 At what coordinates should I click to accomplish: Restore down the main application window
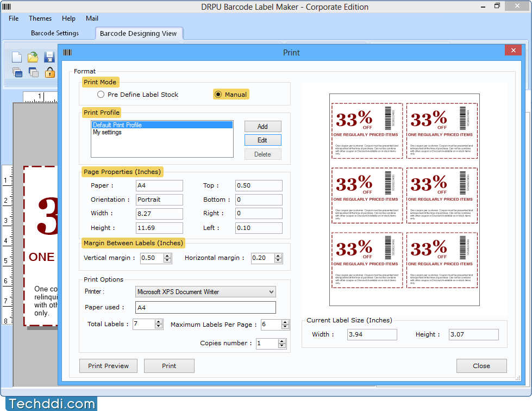(497, 6)
